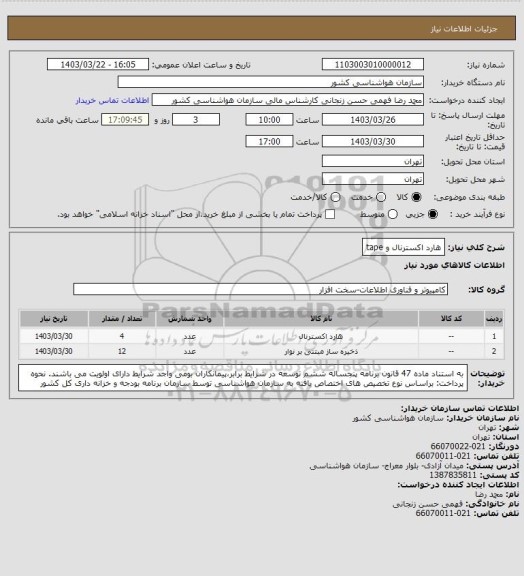Click the delivery city field تهران
Screen dimensions: 524x576
coord(373,179)
